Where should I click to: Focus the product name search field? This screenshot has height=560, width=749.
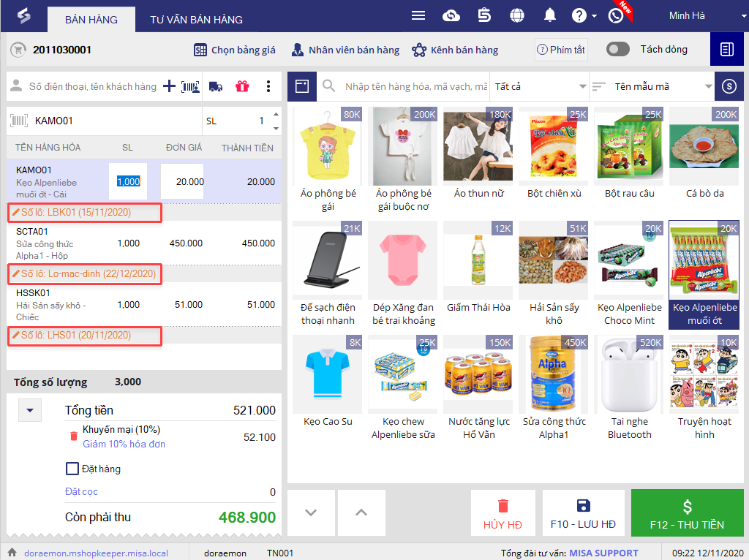click(x=415, y=86)
